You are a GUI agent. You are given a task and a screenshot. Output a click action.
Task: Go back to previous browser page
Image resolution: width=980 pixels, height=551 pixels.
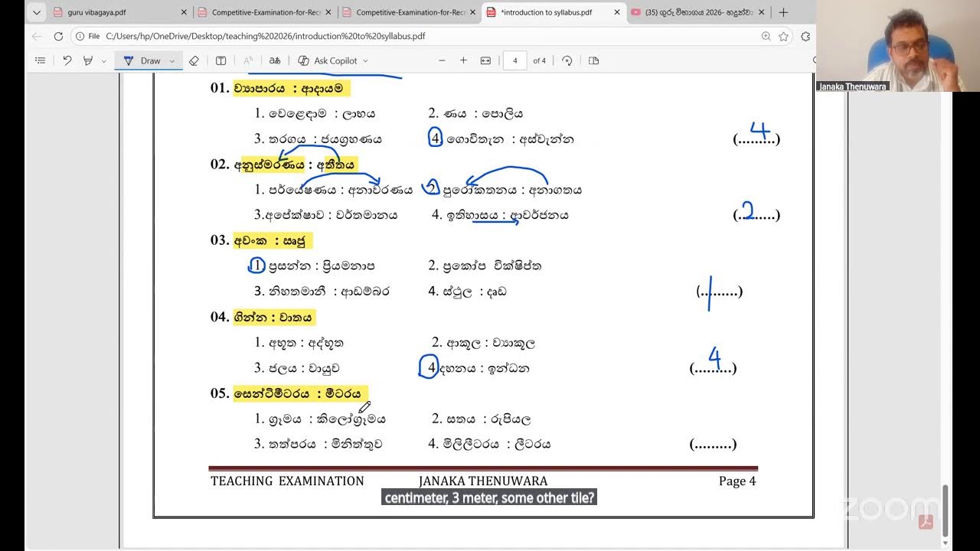[37, 36]
